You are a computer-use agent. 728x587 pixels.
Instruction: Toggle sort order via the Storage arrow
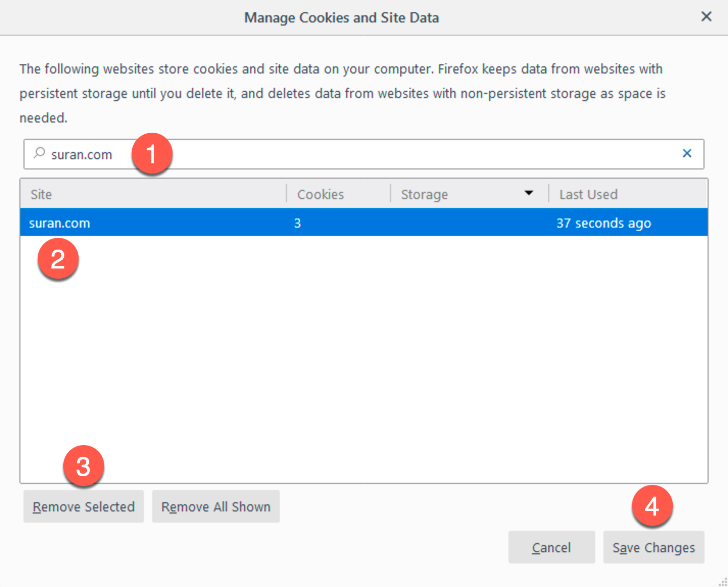(528, 193)
